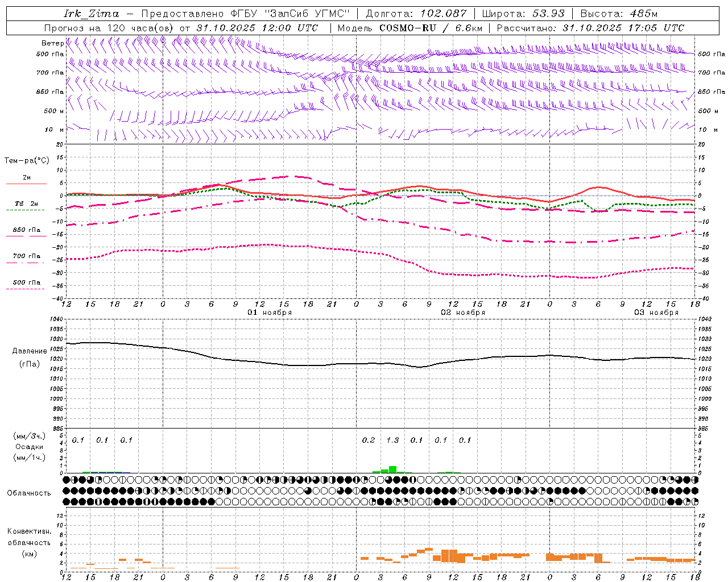The image size is (728, 582).
Task: Click the "0.2" precipitation amount value
Action: pos(369,440)
